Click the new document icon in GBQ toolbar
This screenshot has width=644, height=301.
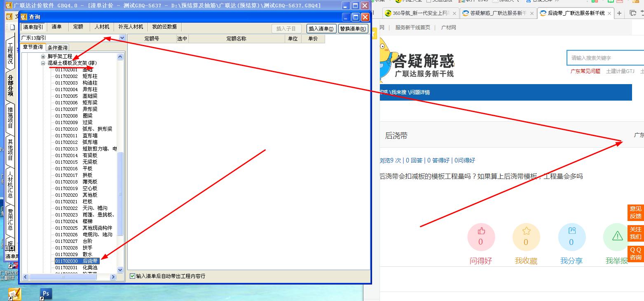coord(12,27)
